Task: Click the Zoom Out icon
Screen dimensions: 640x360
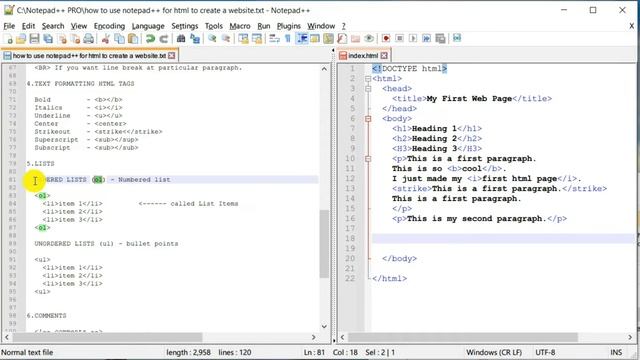Action: (226, 39)
